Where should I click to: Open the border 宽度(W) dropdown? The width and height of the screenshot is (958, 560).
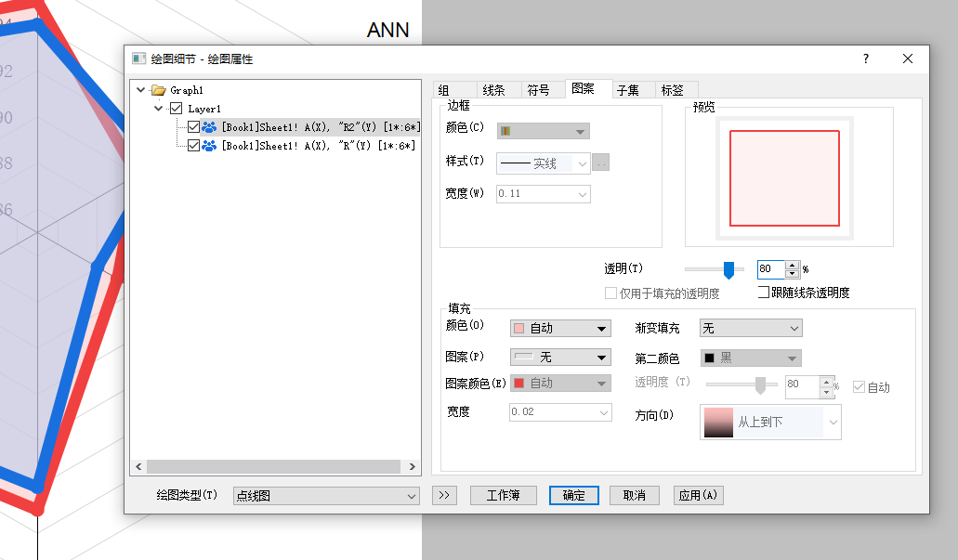(x=544, y=194)
